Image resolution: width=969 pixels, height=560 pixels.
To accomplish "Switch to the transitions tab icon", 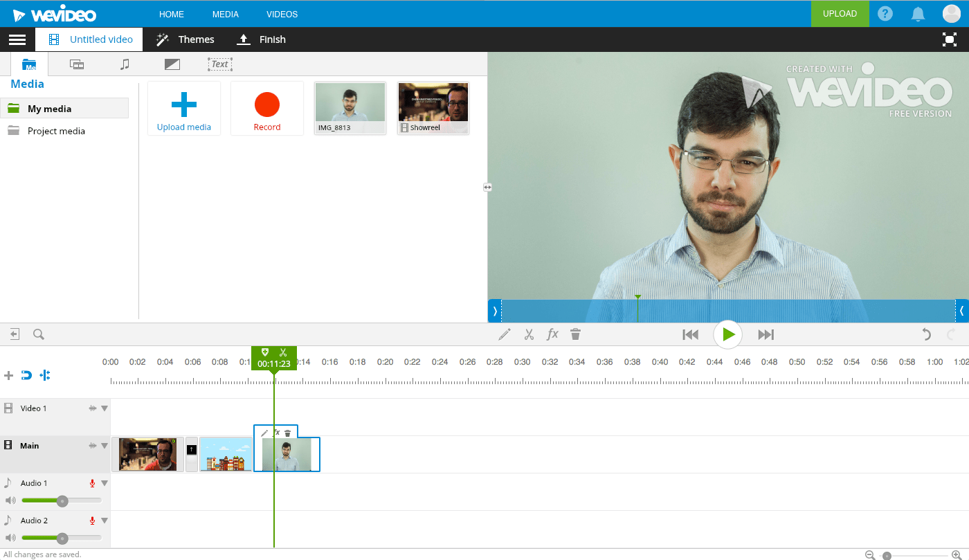I will (x=172, y=64).
